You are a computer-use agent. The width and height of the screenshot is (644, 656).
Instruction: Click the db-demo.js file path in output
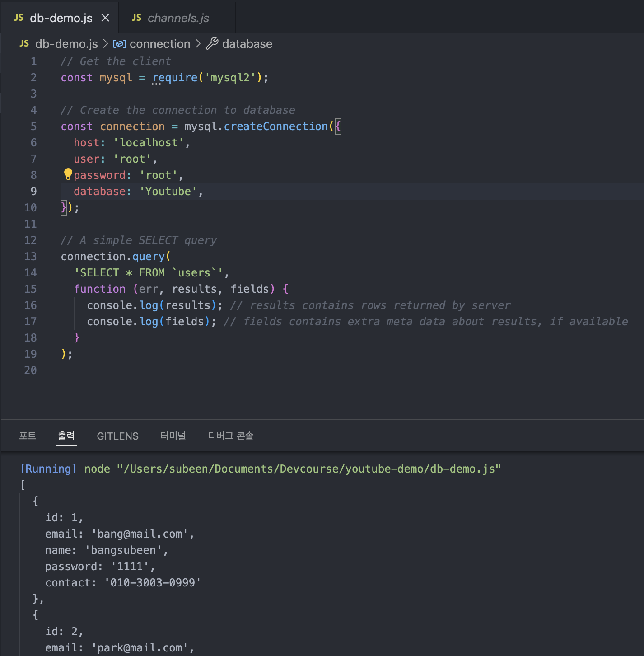[x=309, y=469]
